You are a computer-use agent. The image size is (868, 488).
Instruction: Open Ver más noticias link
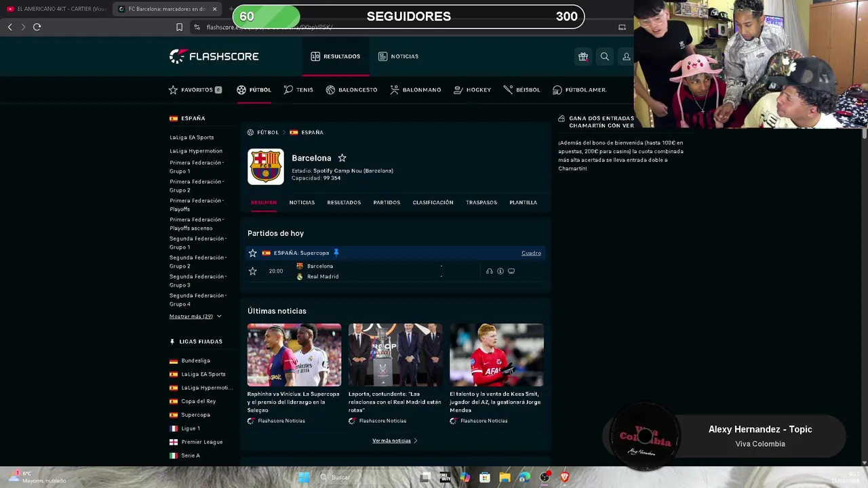pos(395,441)
